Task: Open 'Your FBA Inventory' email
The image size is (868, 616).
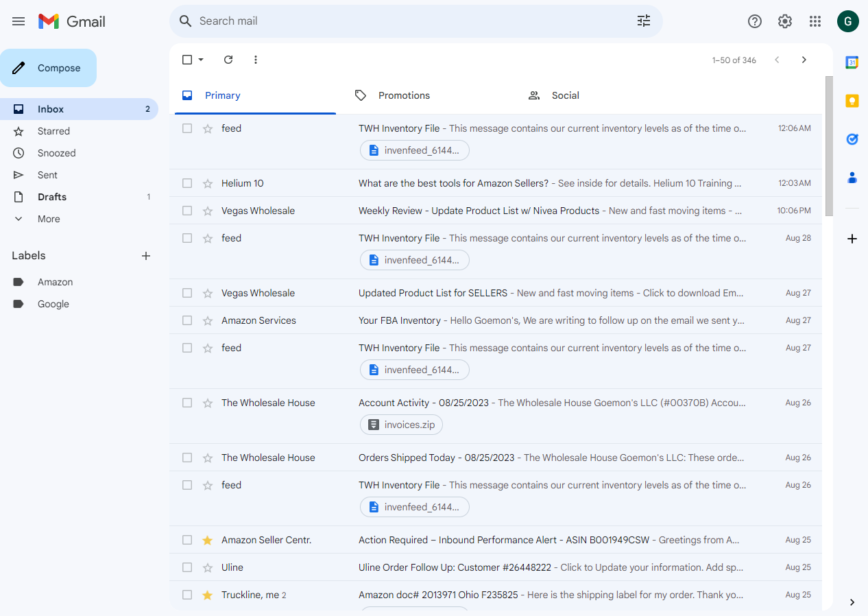Action: (495, 320)
